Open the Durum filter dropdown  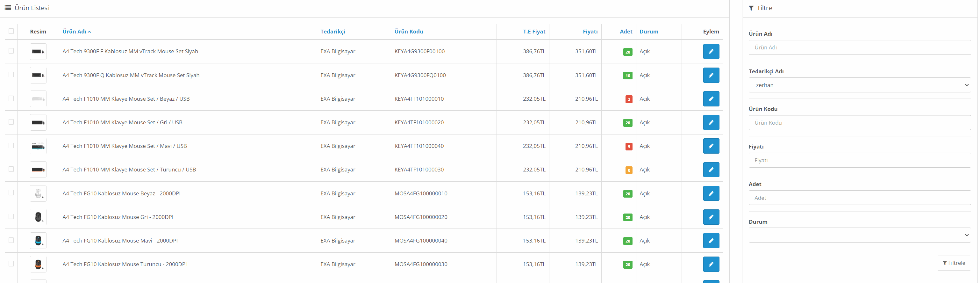(x=859, y=235)
